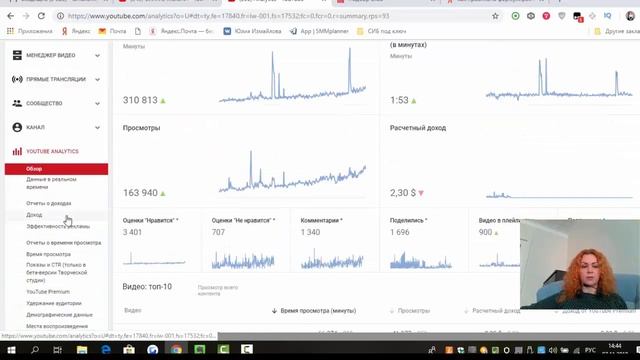Sort table by Расчетный доход column

[x=492, y=311]
